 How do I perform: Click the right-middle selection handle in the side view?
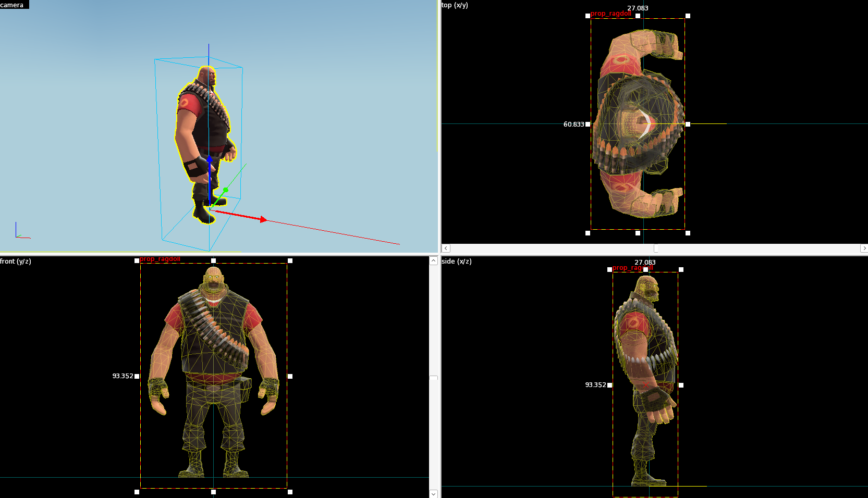tap(681, 385)
